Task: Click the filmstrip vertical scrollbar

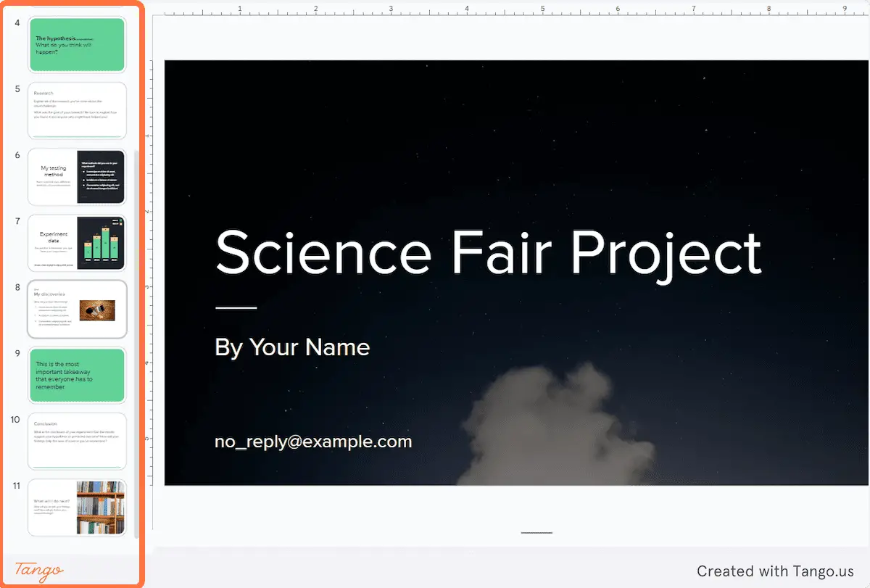Action: pyautogui.click(x=136, y=344)
